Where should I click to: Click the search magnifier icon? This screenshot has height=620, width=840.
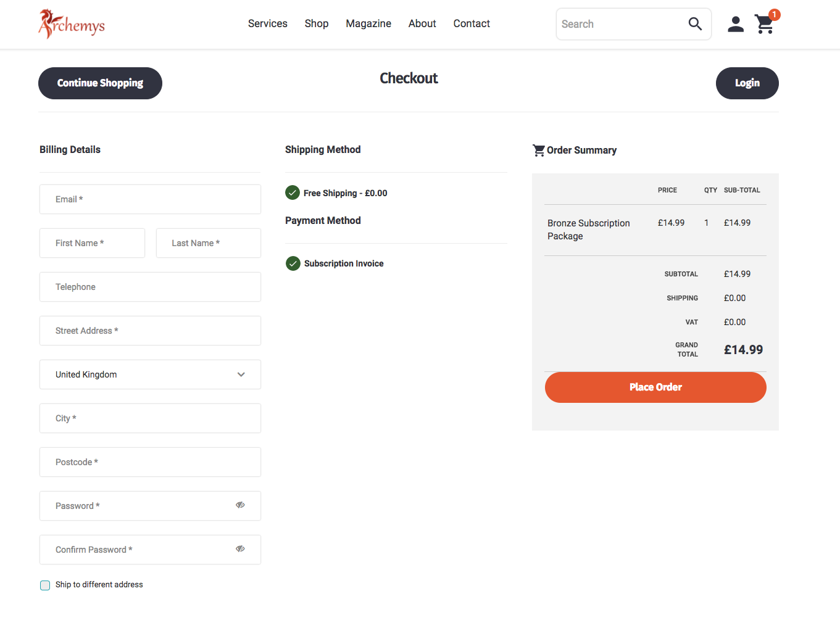(695, 24)
